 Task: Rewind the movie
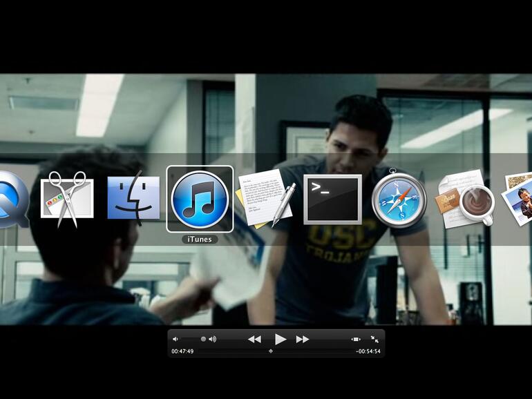point(254,339)
